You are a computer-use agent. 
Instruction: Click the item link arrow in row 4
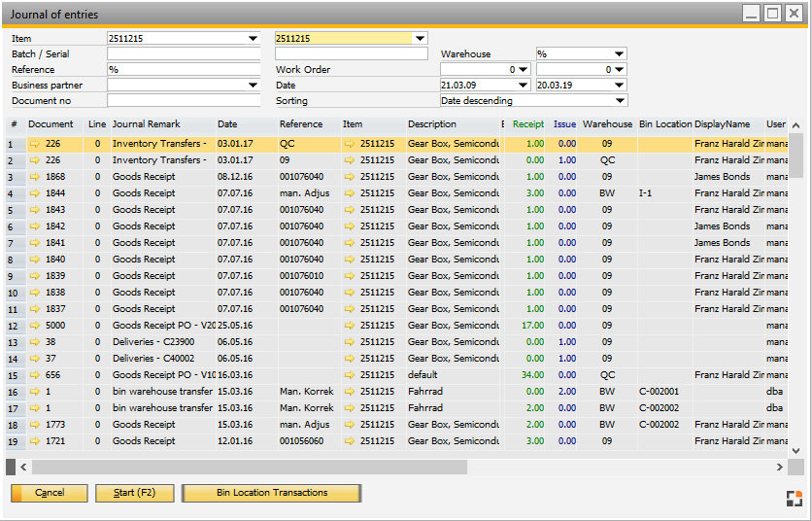coord(350,193)
